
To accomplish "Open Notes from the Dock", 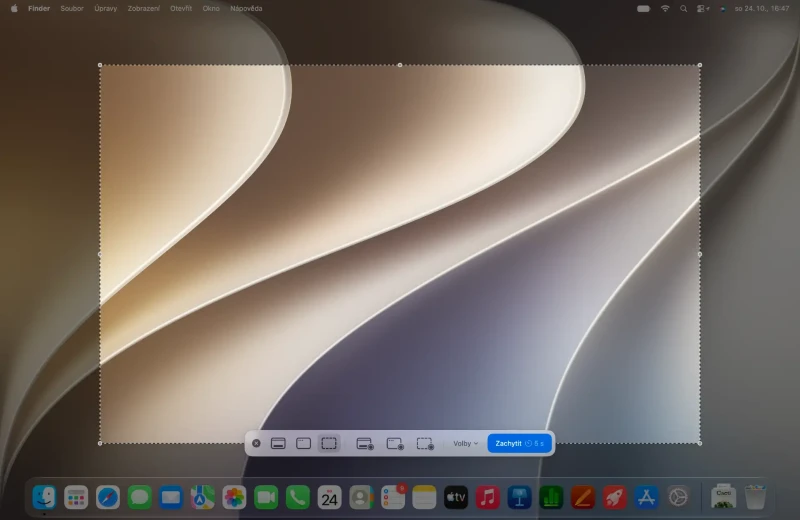I will pyautogui.click(x=424, y=497).
